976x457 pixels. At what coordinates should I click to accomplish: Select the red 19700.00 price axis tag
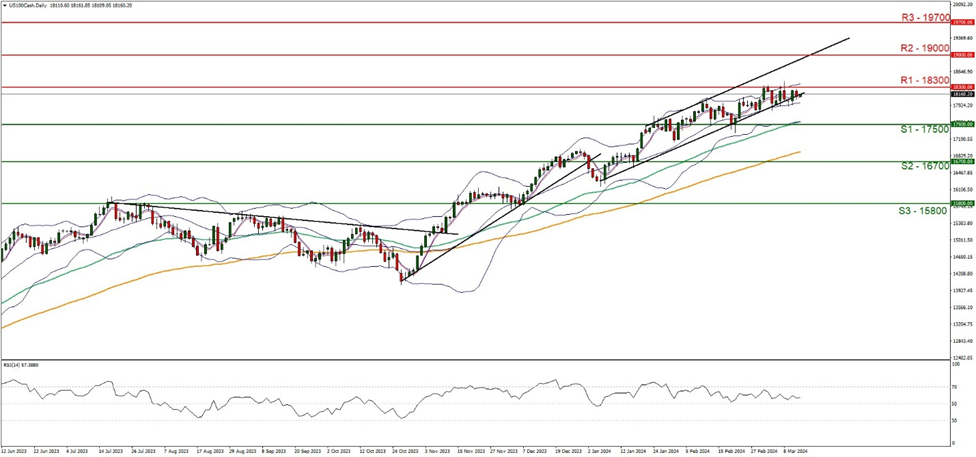click(x=959, y=21)
